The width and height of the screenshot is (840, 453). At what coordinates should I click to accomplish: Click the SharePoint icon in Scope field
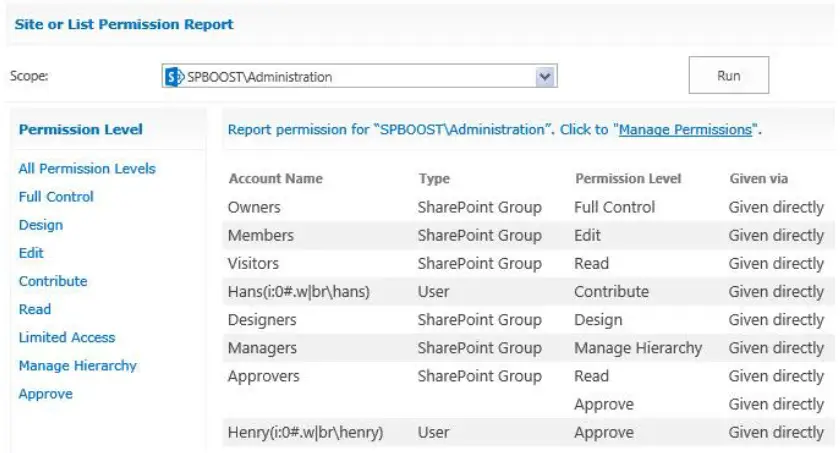pyautogui.click(x=174, y=77)
